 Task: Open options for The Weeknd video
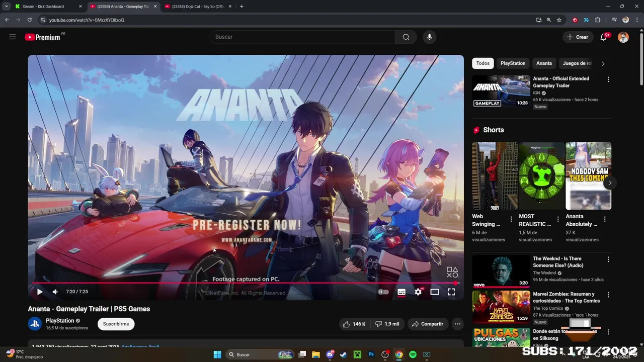(x=608, y=259)
